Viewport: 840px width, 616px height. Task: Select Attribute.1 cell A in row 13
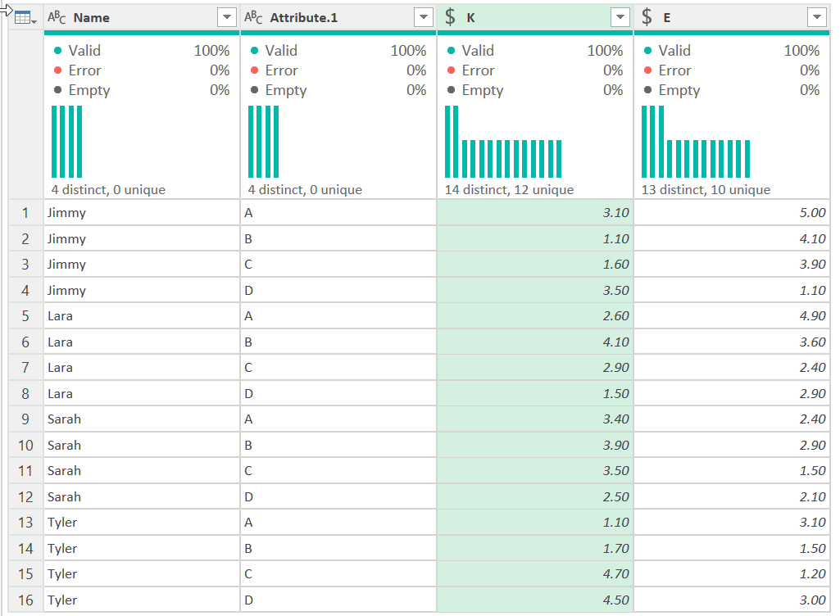pos(338,523)
